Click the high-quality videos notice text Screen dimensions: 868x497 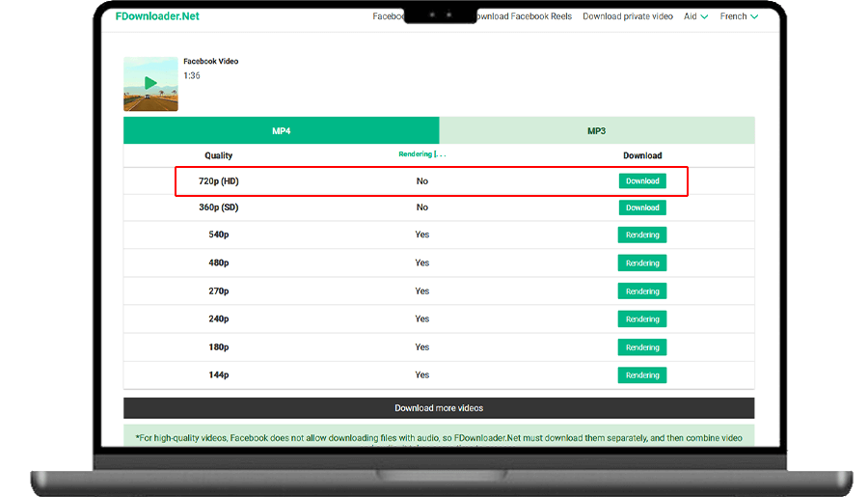click(x=439, y=438)
